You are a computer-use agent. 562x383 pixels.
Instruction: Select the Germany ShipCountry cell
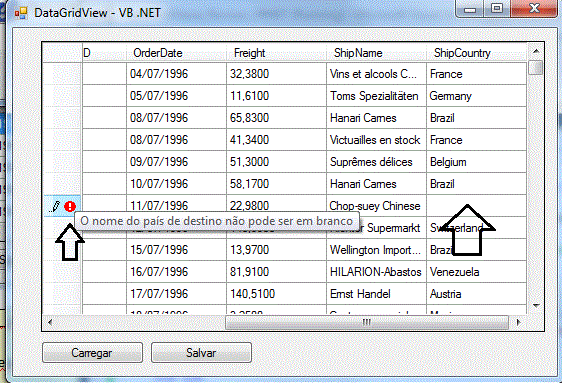click(476, 96)
